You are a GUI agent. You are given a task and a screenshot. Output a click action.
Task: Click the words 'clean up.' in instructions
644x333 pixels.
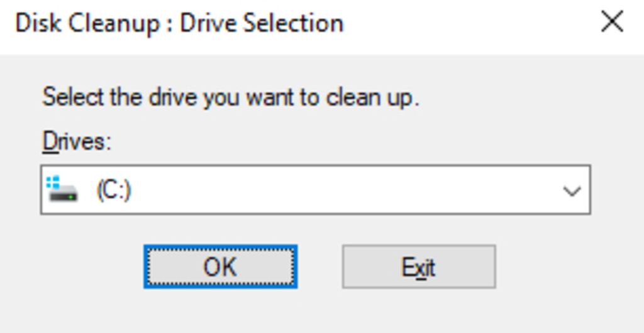372,97
